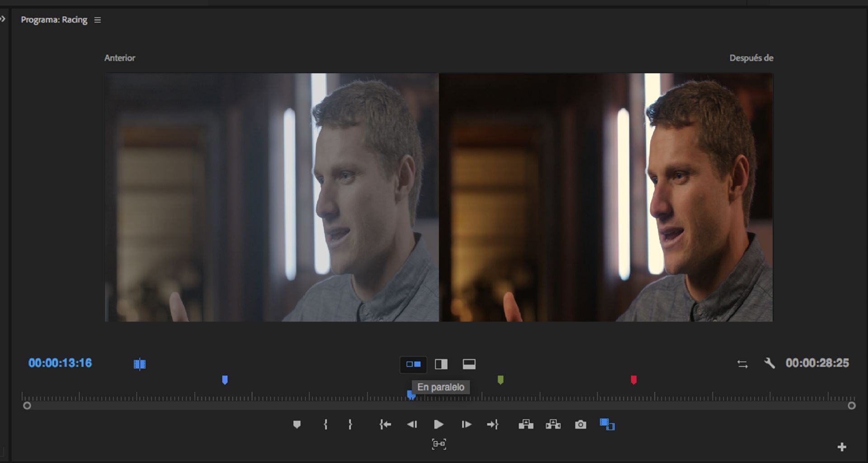Viewport: 868px width, 463px height.
Task: Expand the hidden panels double chevron
Action: tap(3, 19)
